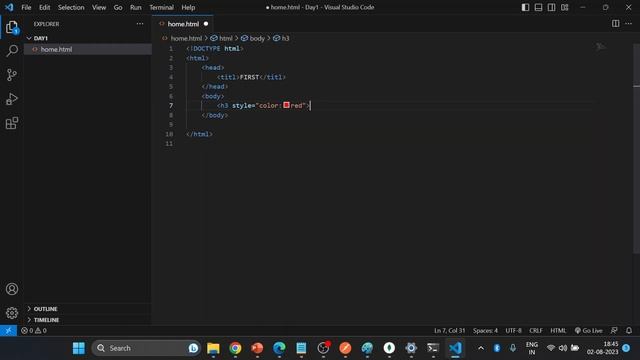This screenshot has height=360, width=640.
Task: Show errors and warnings count in status bar
Action: pos(34,331)
